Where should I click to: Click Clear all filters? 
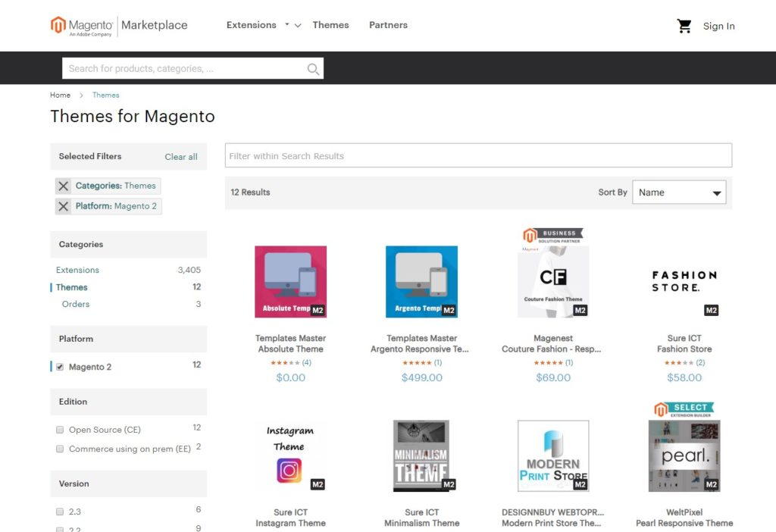pos(181,157)
